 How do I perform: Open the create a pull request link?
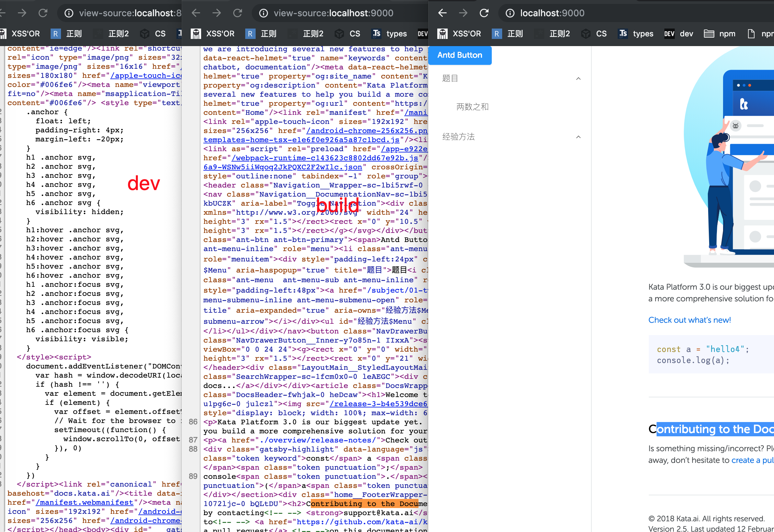(752, 460)
